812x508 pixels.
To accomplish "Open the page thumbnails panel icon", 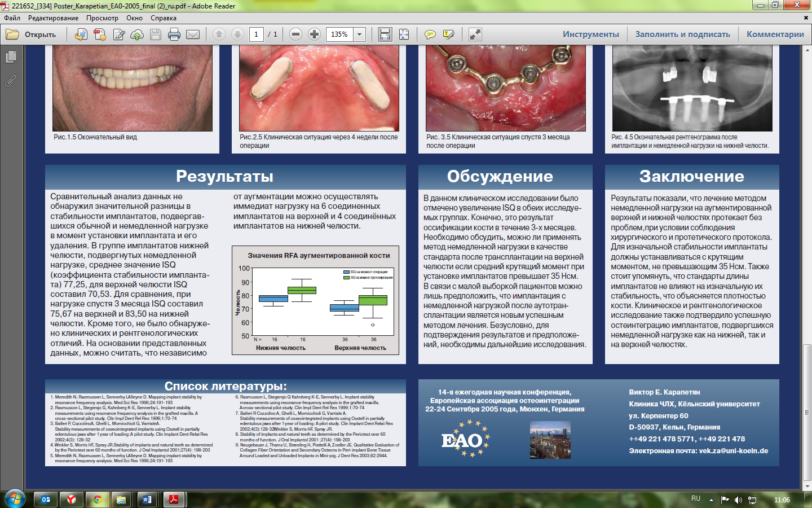I will 11,57.
